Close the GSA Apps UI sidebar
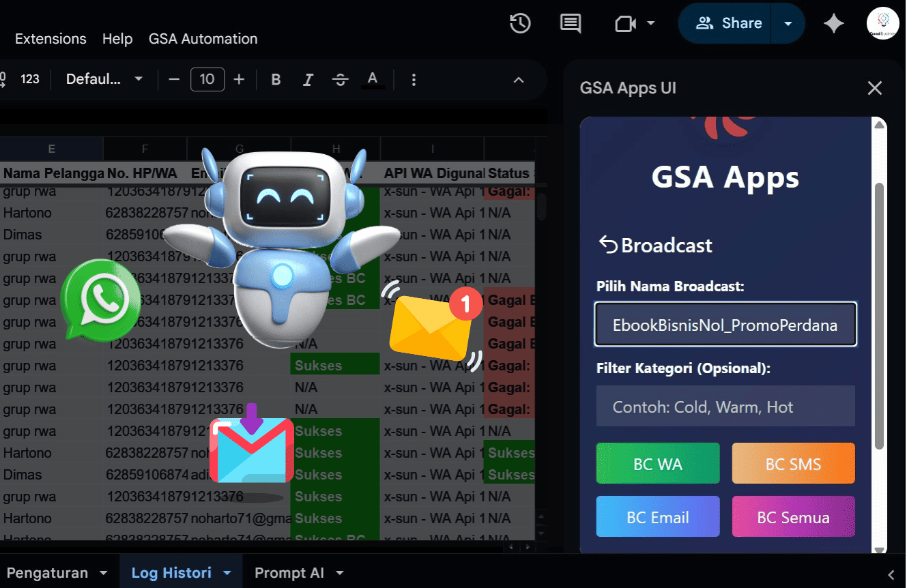Screen dimensions: 907x588 (874, 88)
